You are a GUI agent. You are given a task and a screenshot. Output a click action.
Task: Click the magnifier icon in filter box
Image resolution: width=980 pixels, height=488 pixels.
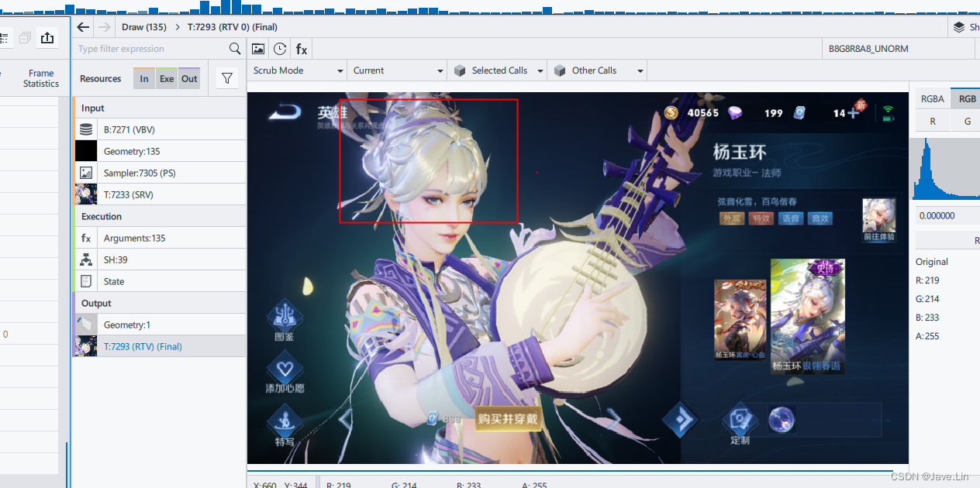[x=235, y=49]
